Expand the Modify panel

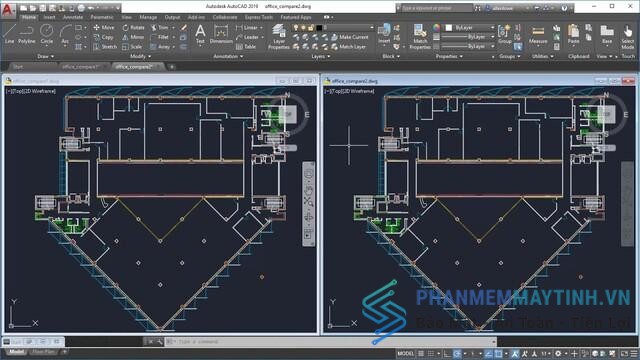tap(140, 56)
